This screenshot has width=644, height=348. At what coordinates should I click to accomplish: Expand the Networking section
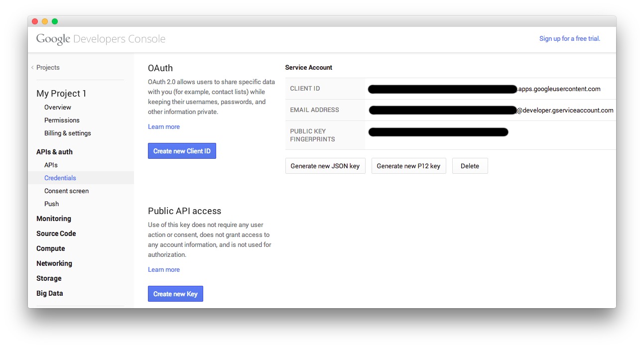click(x=54, y=263)
